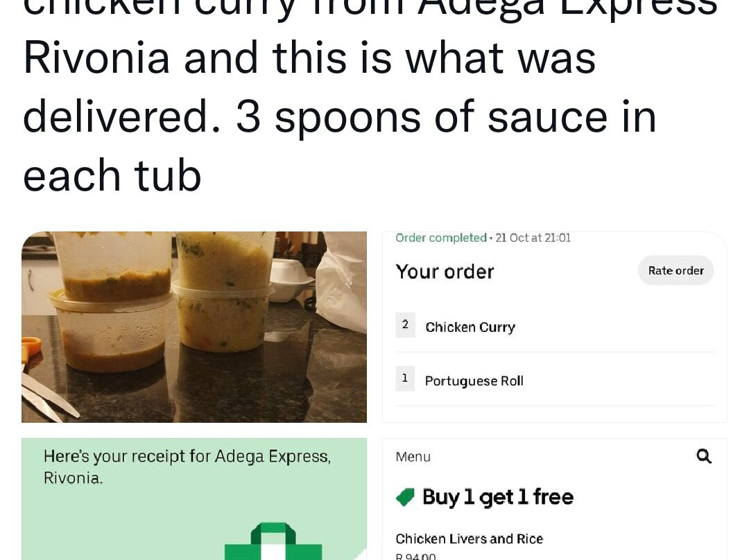Click the Buy 1 get 1 free heading
The height and width of the screenshot is (560, 749).
(498, 497)
